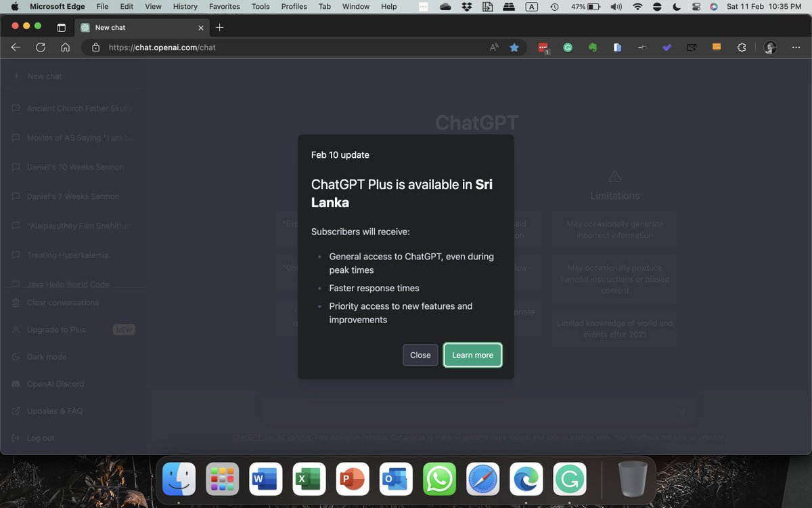
Task: Reload the ChatGPT page
Action: (x=41, y=47)
